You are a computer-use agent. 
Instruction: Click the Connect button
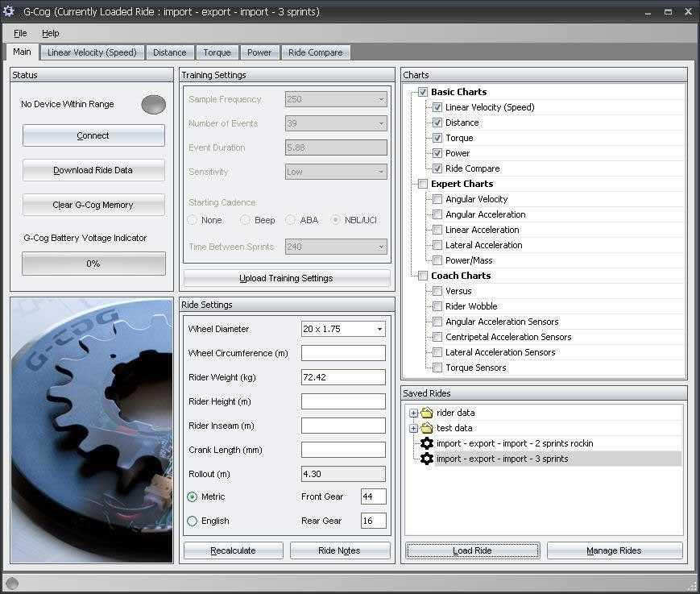pyautogui.click(x=93, y=135)
